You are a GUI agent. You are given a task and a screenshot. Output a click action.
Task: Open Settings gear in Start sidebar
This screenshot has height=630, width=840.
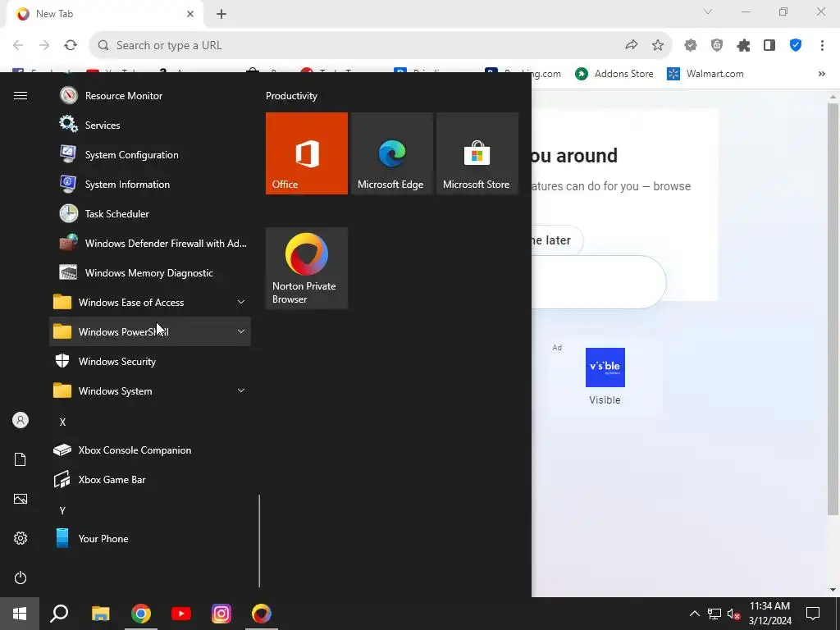(21, 538)
